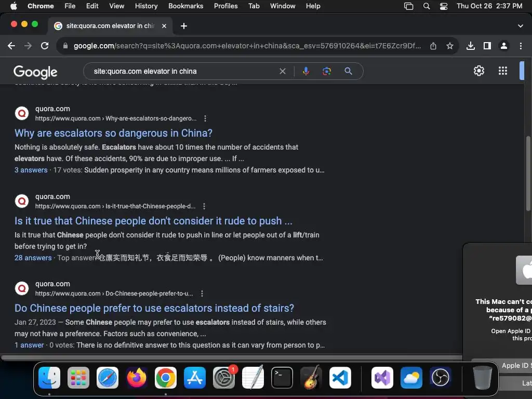Open App Store from the Dock
The image size is (532, 399).
pyautogui.click(x=195, y=378)
